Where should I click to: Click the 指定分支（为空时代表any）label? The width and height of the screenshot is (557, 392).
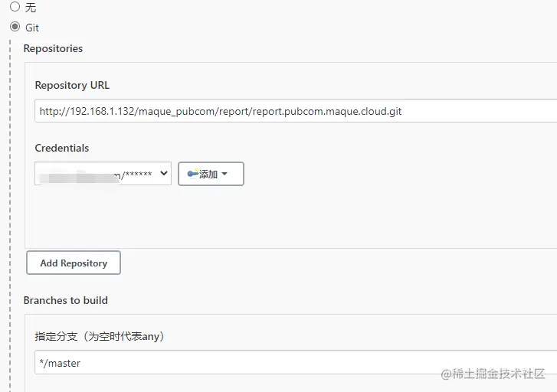point(100,336)
